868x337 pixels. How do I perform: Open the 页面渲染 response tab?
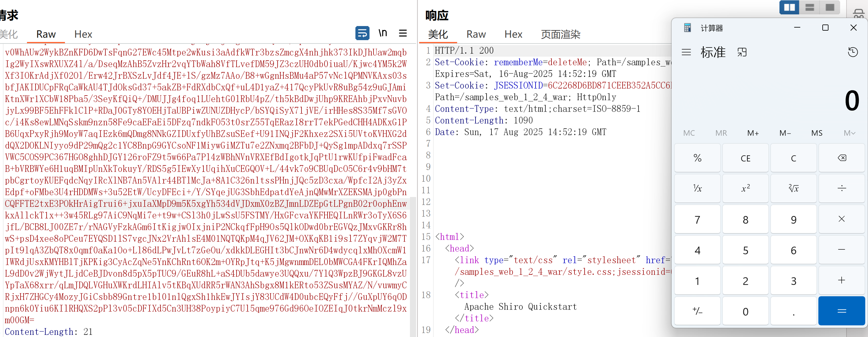560,34
